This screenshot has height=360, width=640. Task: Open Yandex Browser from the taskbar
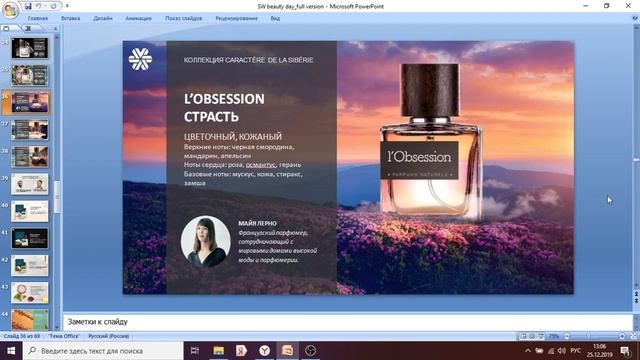point(264,351)
